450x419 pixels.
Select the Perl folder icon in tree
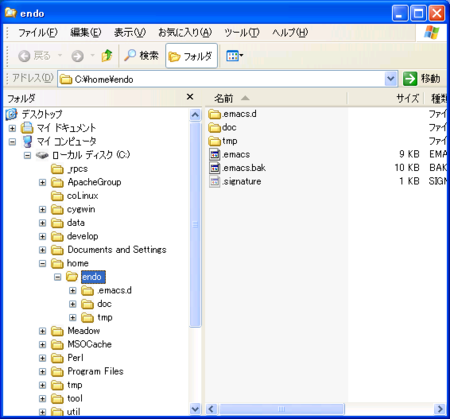coord(57,358)
